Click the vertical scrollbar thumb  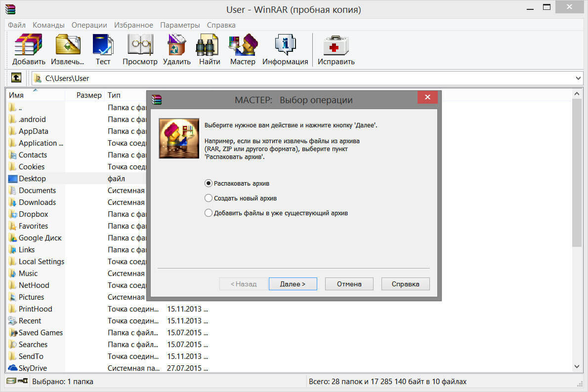[x=577, y=173]
